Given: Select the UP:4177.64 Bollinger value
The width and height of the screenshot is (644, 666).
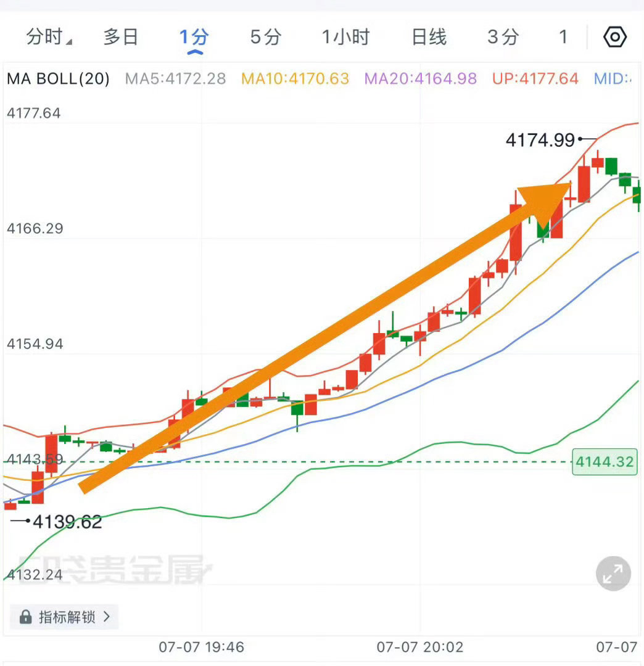Looking at the screenshot, I should 535,78.
